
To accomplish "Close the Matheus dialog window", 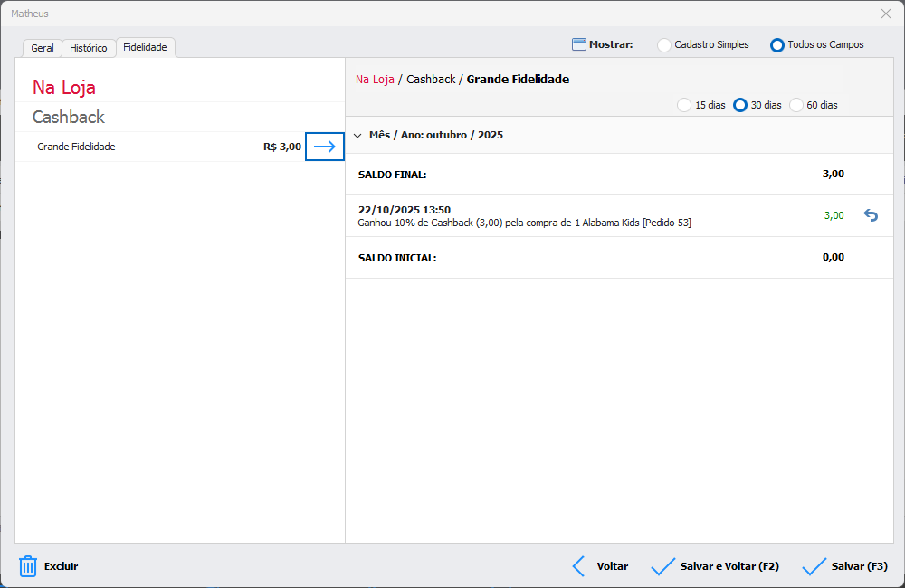I will (886, 14).
